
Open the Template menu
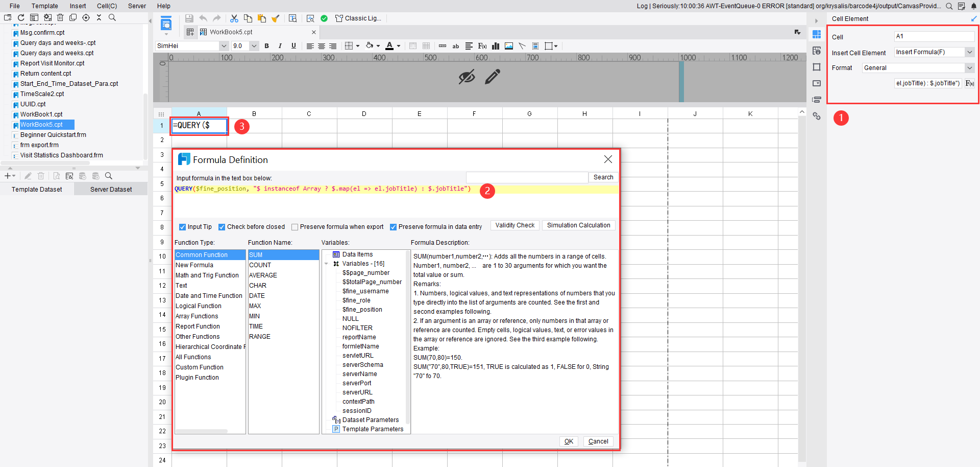coord(45,6)
